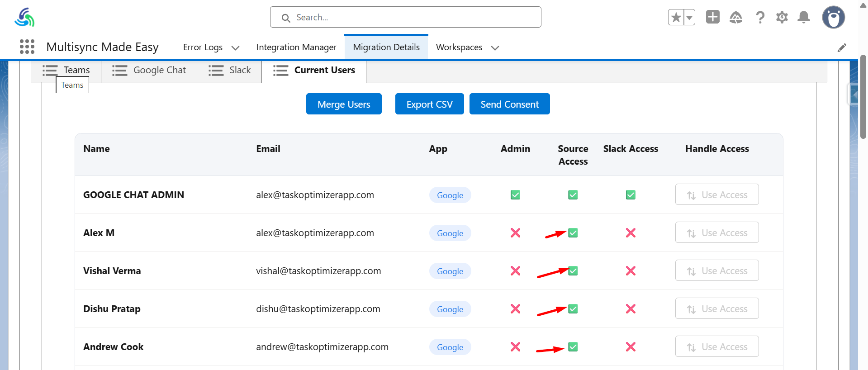
Task: Select the Current Users tab
Action: [x=314, y=70]
